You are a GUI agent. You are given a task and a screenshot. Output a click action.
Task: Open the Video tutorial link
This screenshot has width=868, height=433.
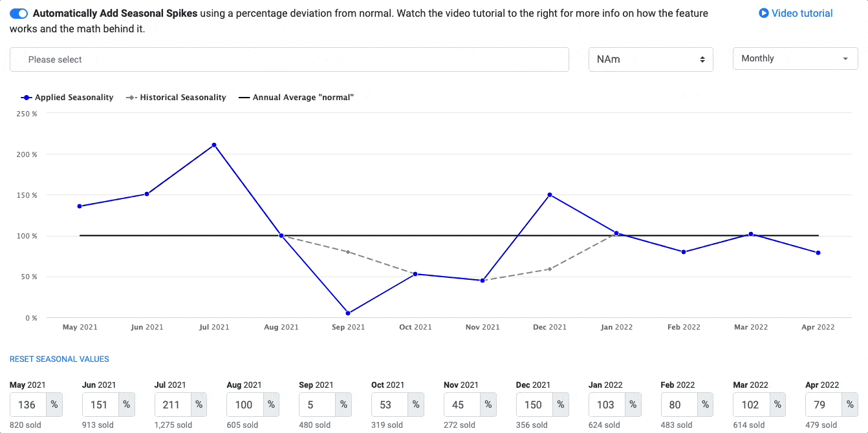pyautogui.click(x=801, y=13)
